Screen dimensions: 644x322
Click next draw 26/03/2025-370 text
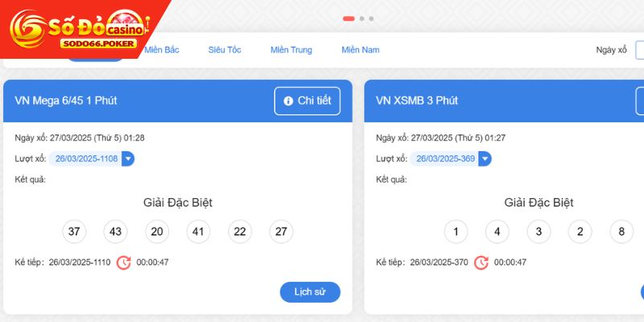click(439, 262)
